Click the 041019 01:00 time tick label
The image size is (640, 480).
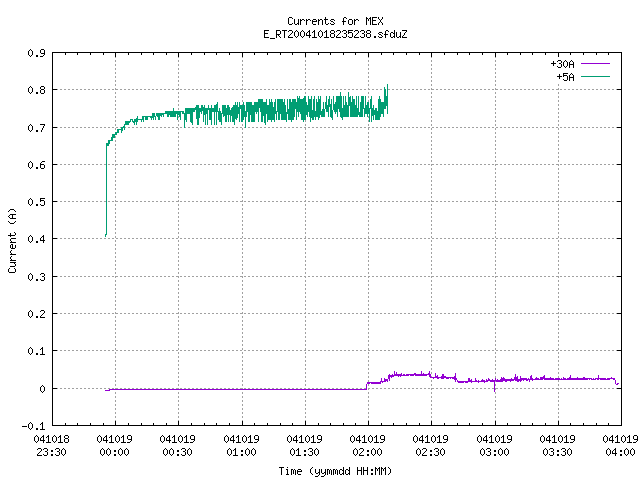tap(241, 446)
